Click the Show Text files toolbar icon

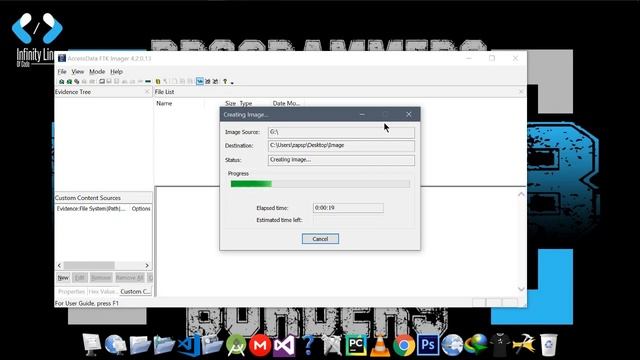[207, 82]
